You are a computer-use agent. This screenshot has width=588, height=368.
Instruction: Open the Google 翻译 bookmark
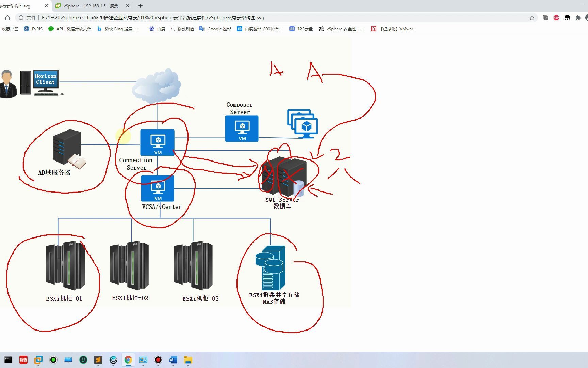[215, 29]
